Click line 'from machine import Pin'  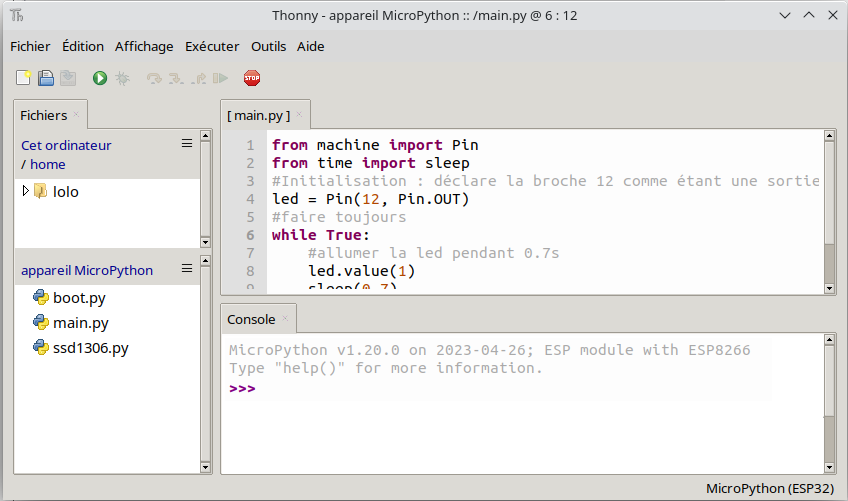pyautogui.click(x=375, y=145)
